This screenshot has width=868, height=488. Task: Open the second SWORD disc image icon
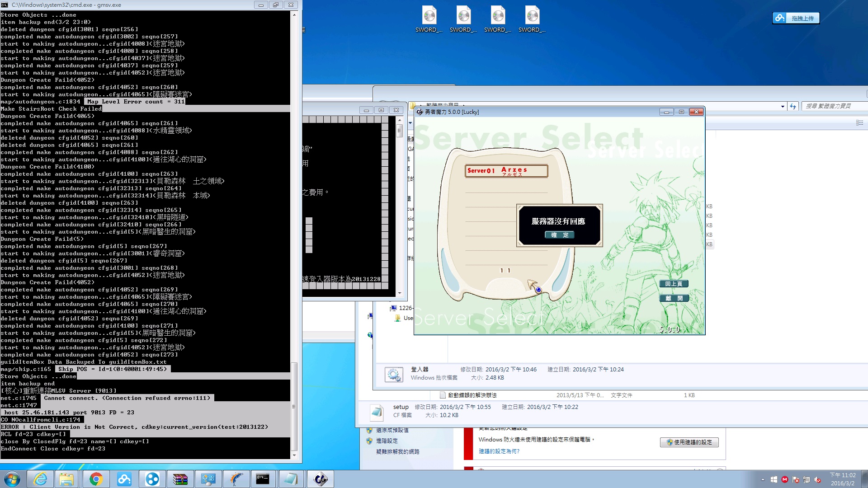(463, 19)
